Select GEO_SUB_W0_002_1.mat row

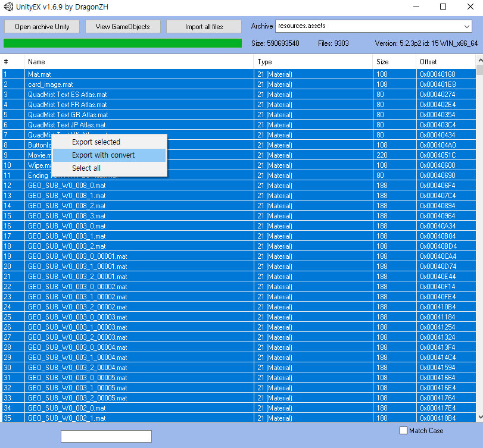[239, 418]
